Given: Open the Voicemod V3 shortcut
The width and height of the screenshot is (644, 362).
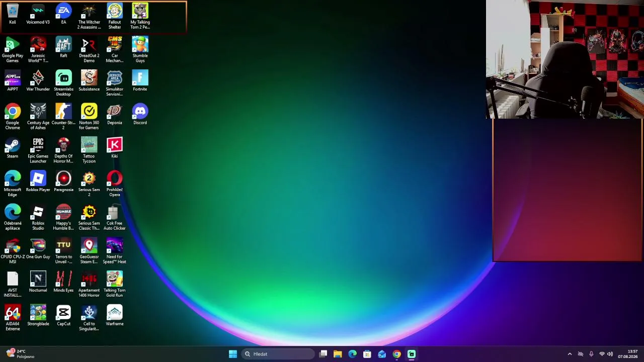Looking at the screenshot, I should click(38, 15).
